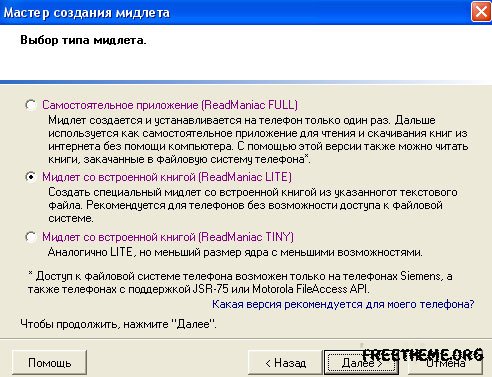Click the 'Чтобы продолжить, нажмите "Далее".' text
Viewport: 492px width, 377px height.
(x=118, y=324)
